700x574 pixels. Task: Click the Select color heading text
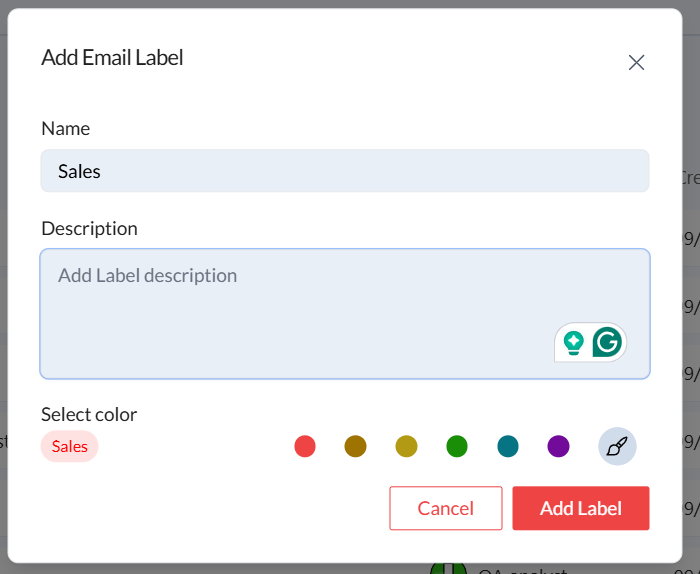coord(89,414)
